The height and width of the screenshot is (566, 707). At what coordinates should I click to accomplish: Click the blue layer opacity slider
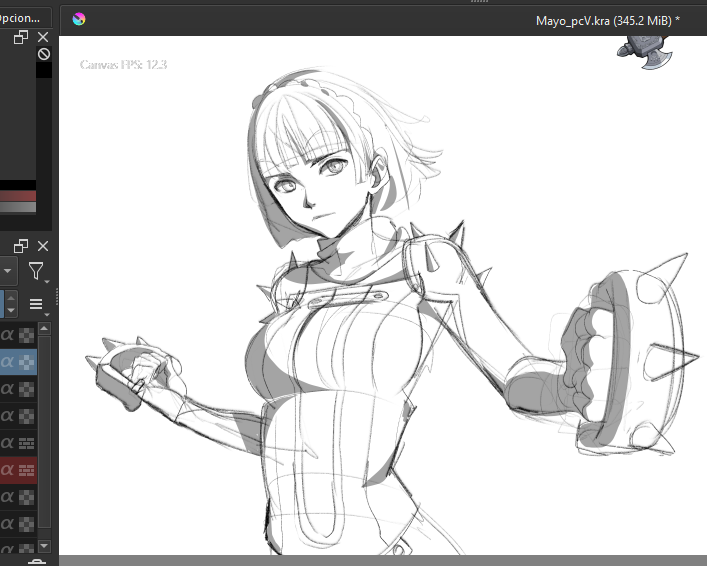click(x=2, y=304)
